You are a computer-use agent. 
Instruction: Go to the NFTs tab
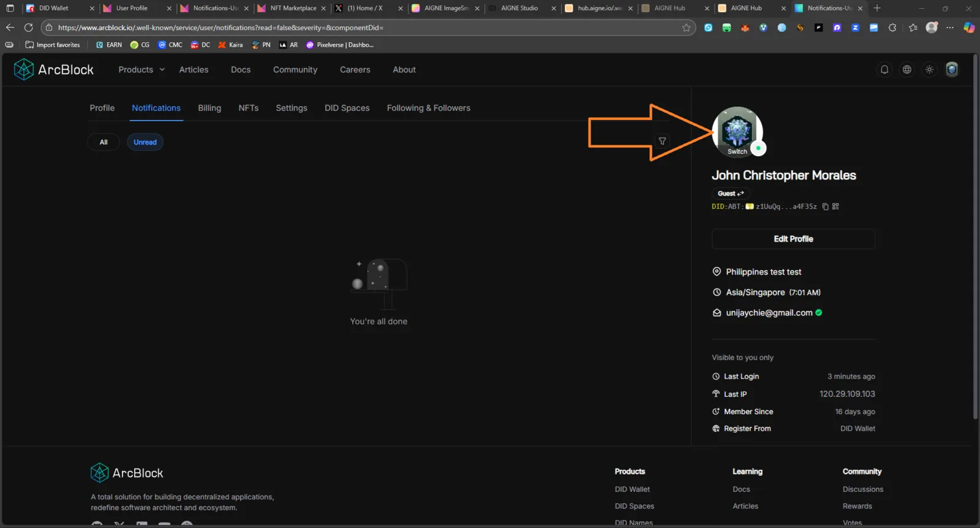[249, 108]
